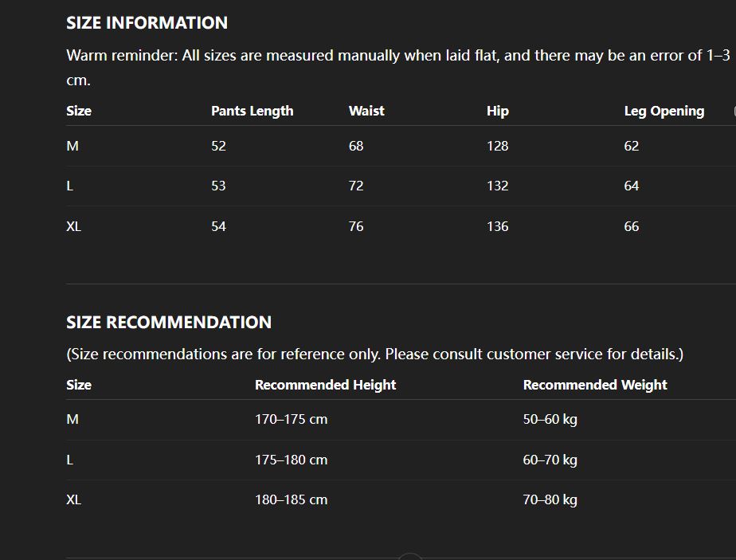
Task: Select the Waist column header
Action: pyautogui.click(x=366, y=112)
